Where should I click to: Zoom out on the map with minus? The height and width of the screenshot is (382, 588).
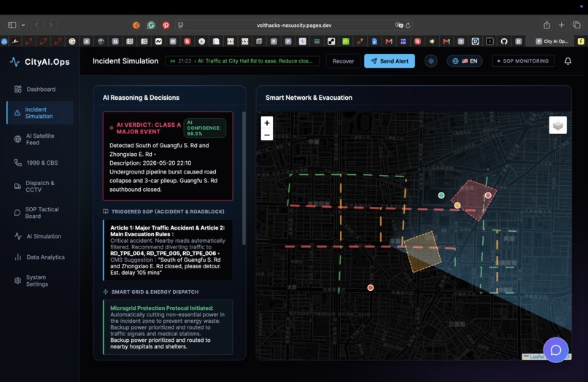266,135
